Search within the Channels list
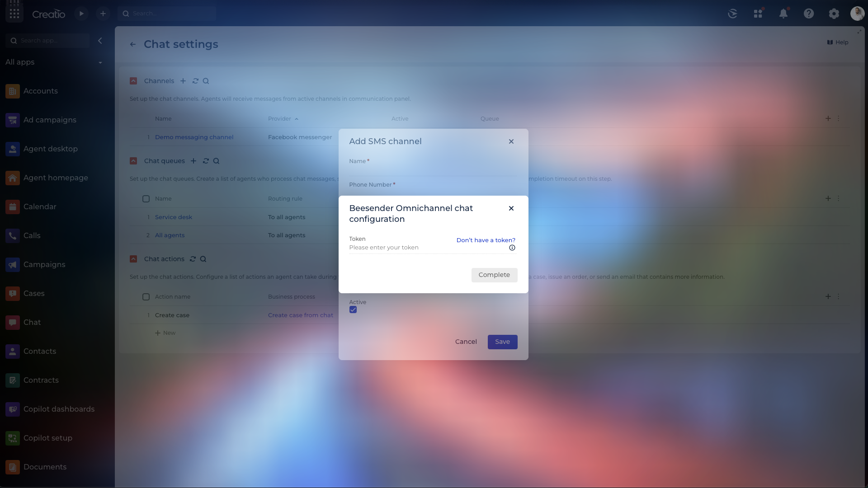Viewport: 868px width, 488px height. click(206, 81)
